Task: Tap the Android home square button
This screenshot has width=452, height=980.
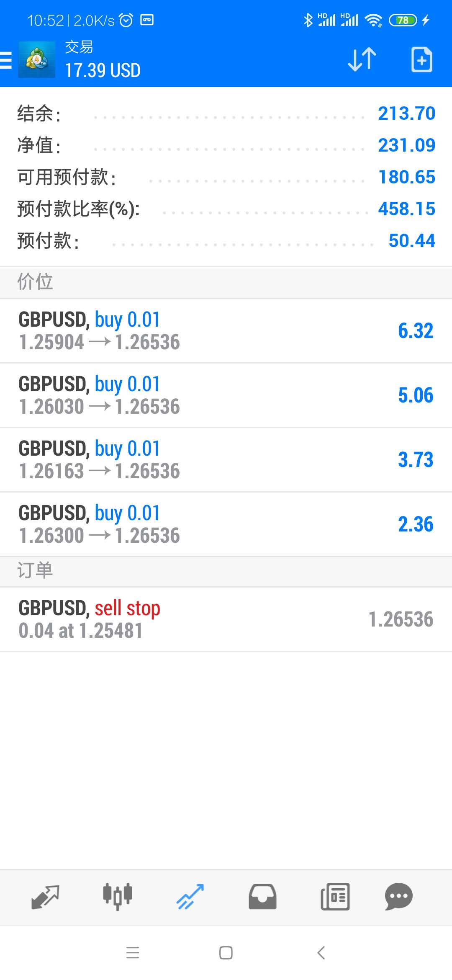Action: (x=226, y=953)
